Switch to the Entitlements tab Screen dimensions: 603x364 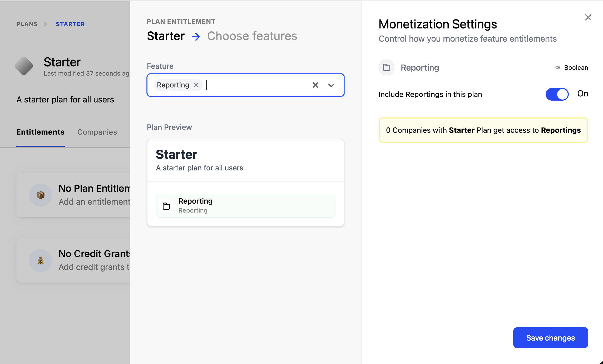pyautogui.click(x=40, y=132)
